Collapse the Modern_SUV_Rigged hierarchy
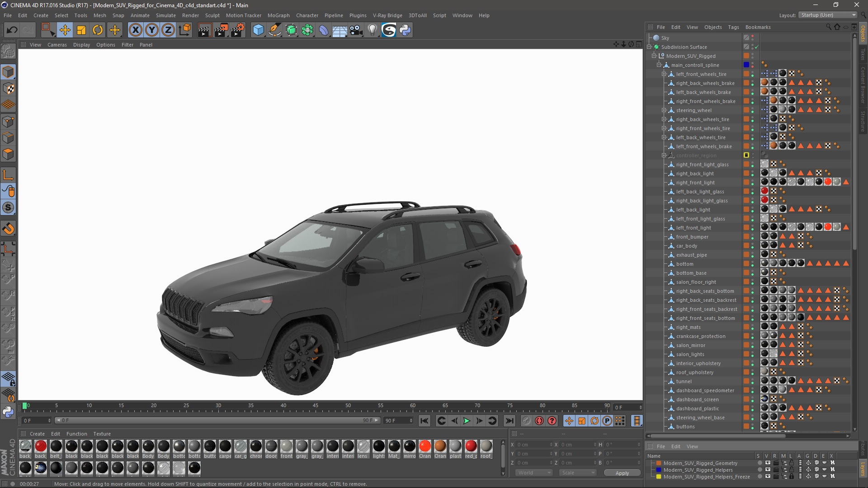The image size is (868, 488). (654, 56)
